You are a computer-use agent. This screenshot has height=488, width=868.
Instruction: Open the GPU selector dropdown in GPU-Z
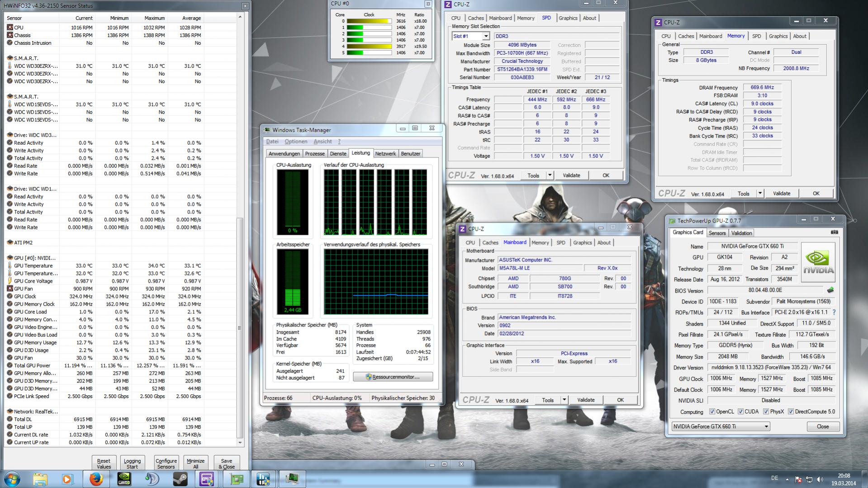coord(721,426)
